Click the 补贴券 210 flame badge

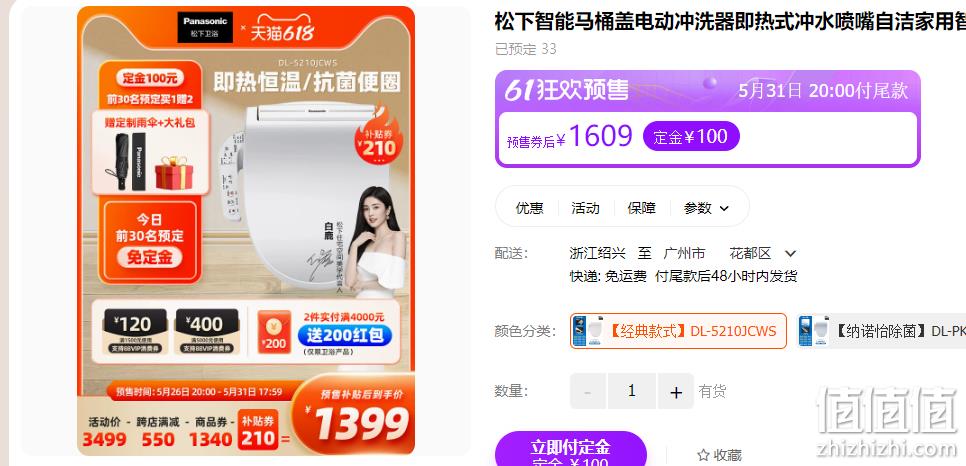378,138
